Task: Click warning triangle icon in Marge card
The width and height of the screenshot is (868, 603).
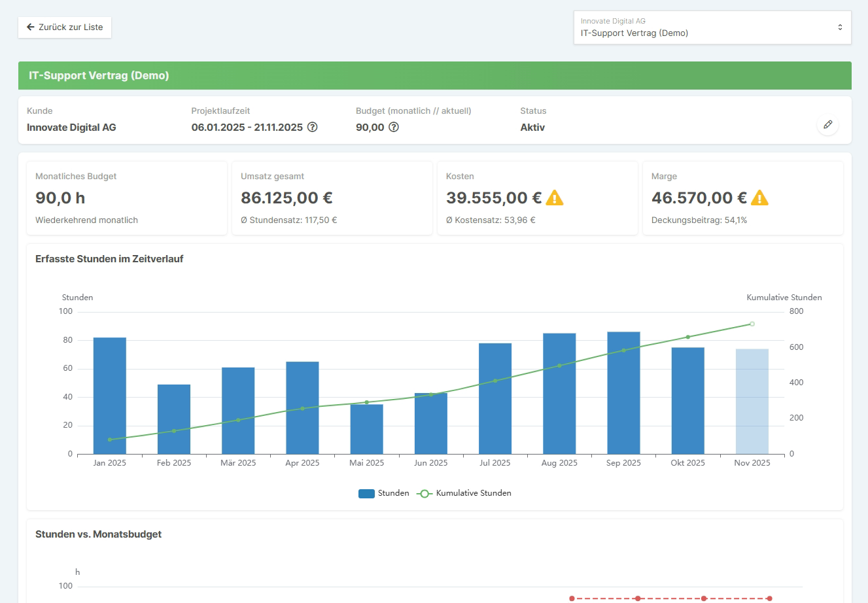Action: click(760, 198)
